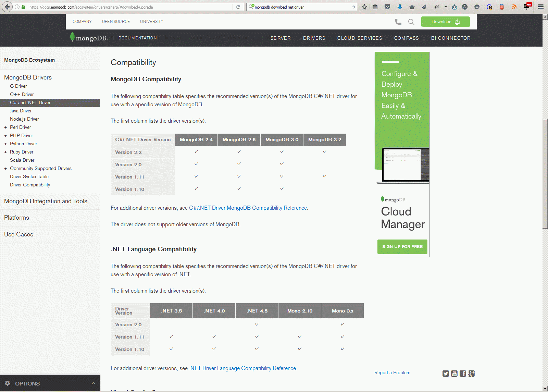The image size is (548, 392).
Task: Show bookmarks list icon
Action: coord(375,7)
